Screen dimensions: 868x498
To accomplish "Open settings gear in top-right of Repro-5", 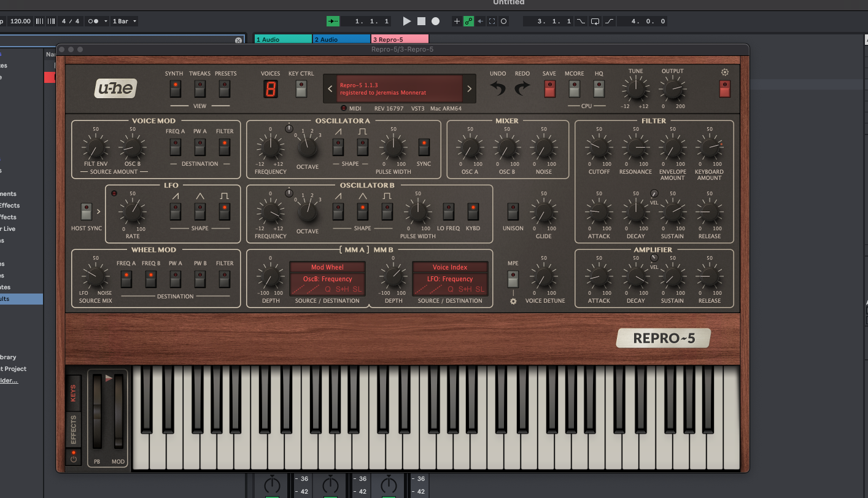I will 725,72.
